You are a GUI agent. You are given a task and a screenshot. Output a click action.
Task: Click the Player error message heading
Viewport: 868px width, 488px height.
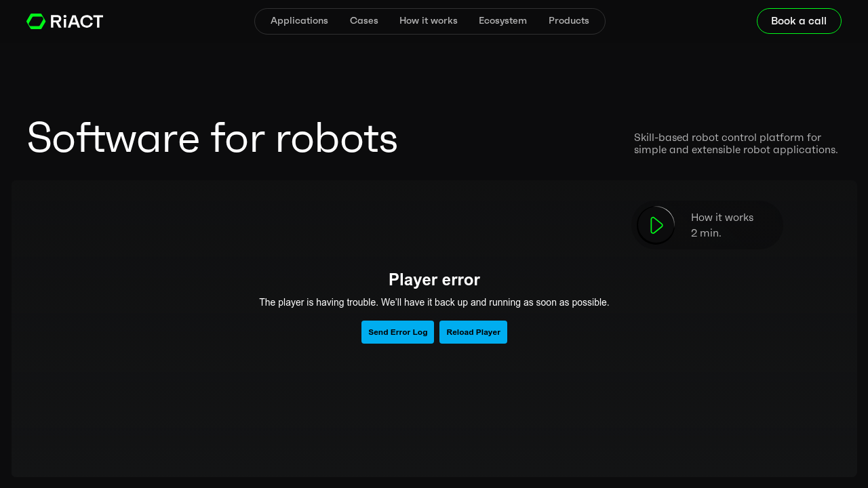pyautogui.click(x=434, y=279)
